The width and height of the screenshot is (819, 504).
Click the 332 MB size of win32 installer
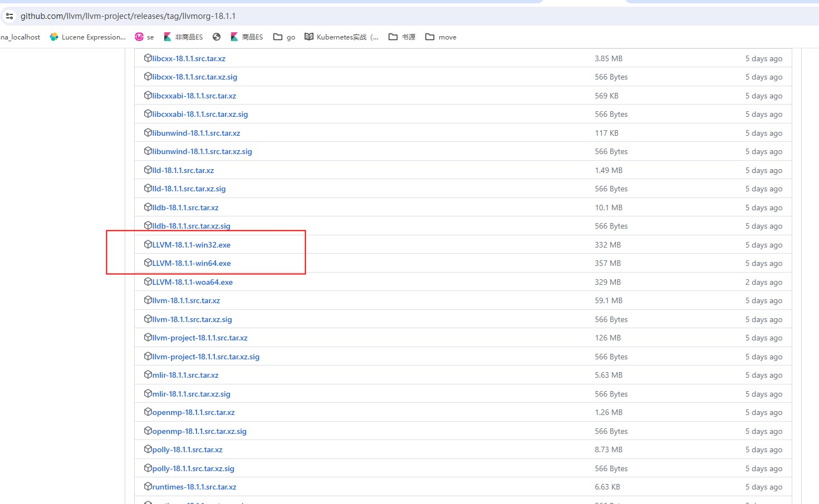point(607,245)
